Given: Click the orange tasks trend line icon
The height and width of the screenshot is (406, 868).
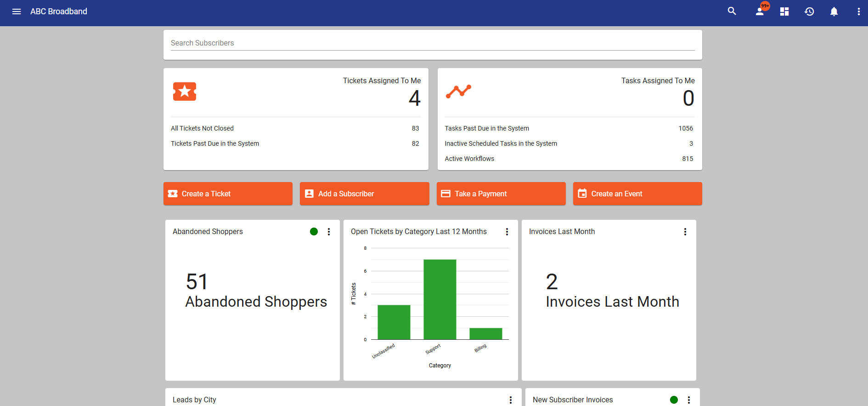Looking at the screenshot, I should [458, 91].
